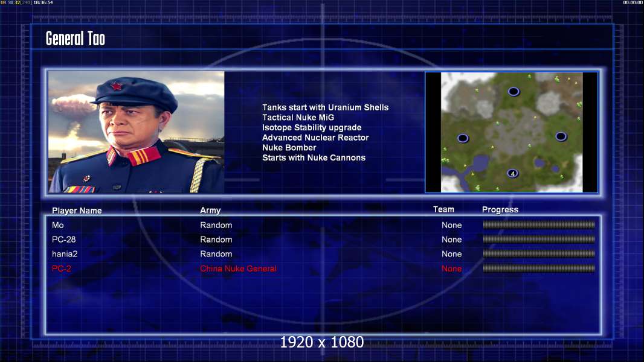Viewport: 644px width, 362px height.
Task: Select the right start position marker on map
Action: (561, 136)
